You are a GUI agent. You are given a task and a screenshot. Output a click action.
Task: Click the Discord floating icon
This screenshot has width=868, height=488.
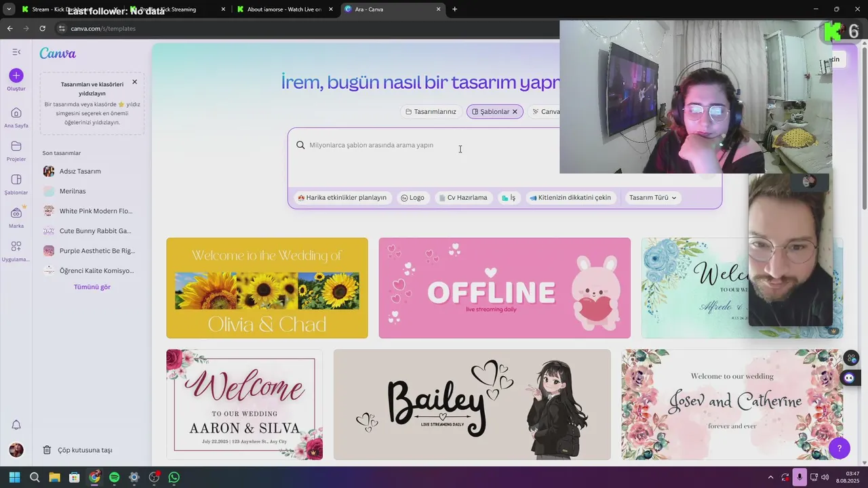tap(850, 378)
